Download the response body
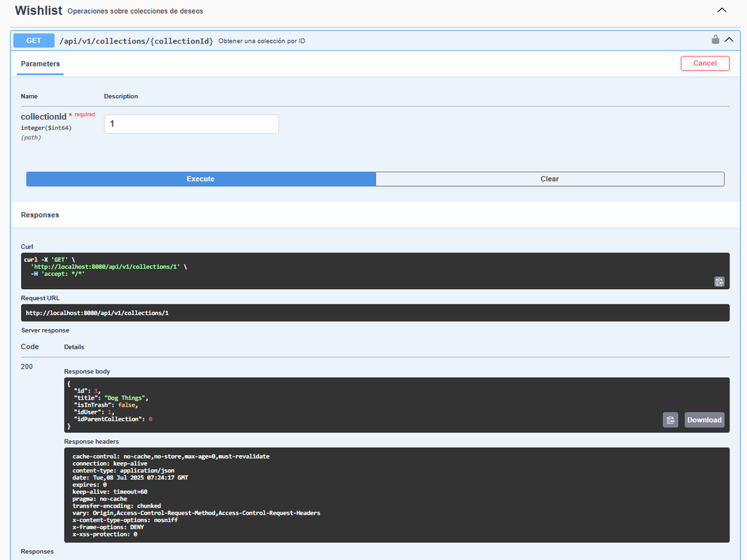Screen dimensions: 747x560 pos(704,419)
